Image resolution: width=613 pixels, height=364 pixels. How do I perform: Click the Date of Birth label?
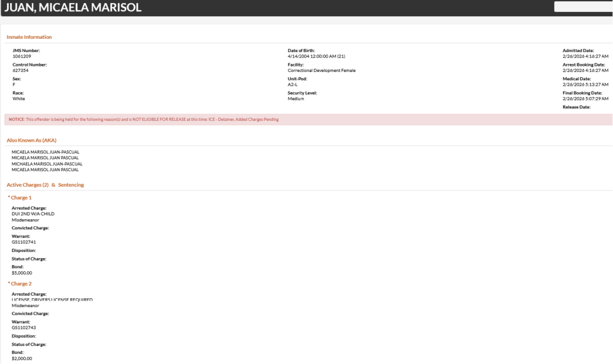tap(301, 50)
